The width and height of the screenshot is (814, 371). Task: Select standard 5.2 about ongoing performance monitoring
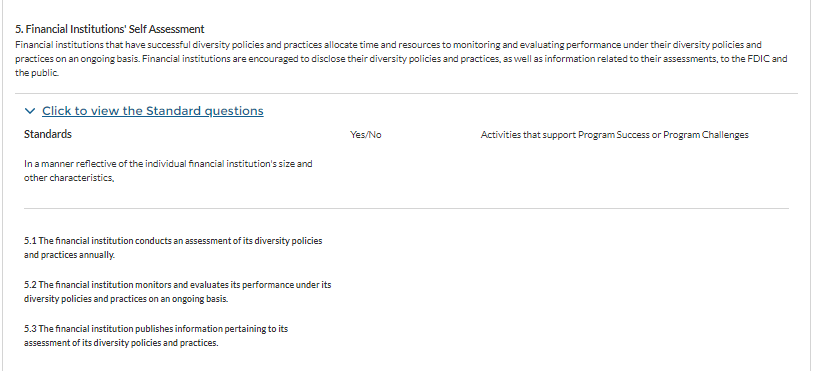pos(178,292)
